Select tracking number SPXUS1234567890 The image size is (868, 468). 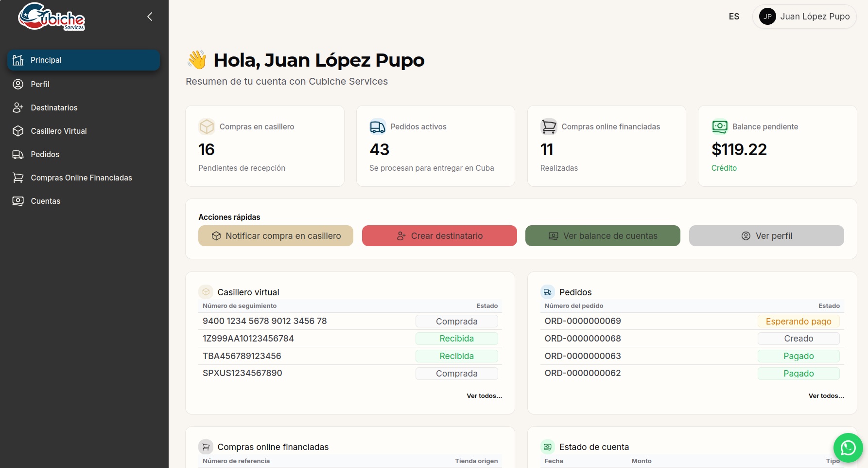pos(243,373)
